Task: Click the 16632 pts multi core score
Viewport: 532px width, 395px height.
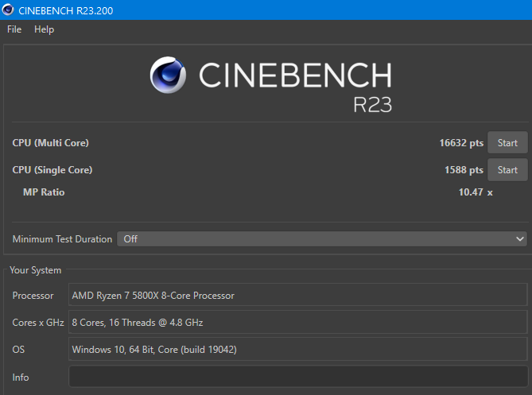Action: coord(461,143)
